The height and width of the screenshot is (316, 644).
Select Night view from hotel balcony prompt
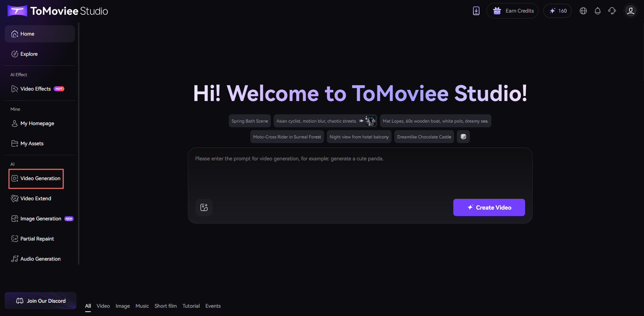coord(359,137)
